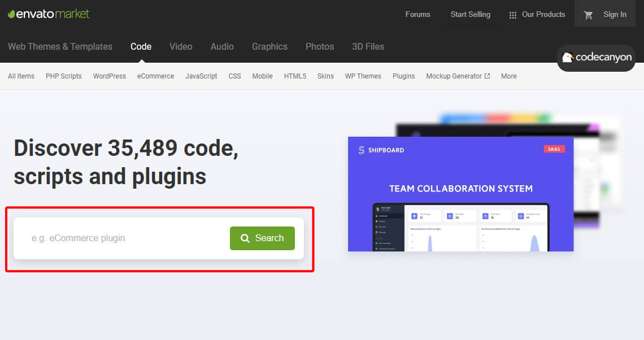The width and height of the screenshot is (644, 340).
Task: Click the Our Products grid icon
Action: pos(512,14)
